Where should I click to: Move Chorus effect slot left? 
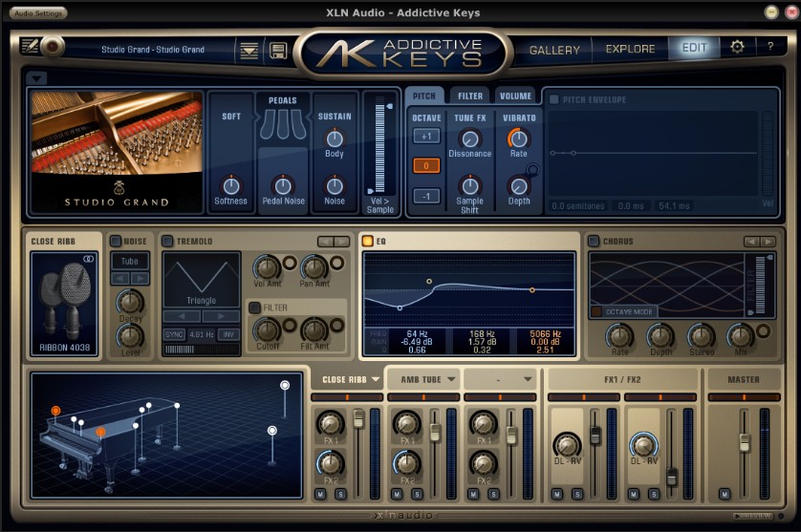(x=751, y=241)
